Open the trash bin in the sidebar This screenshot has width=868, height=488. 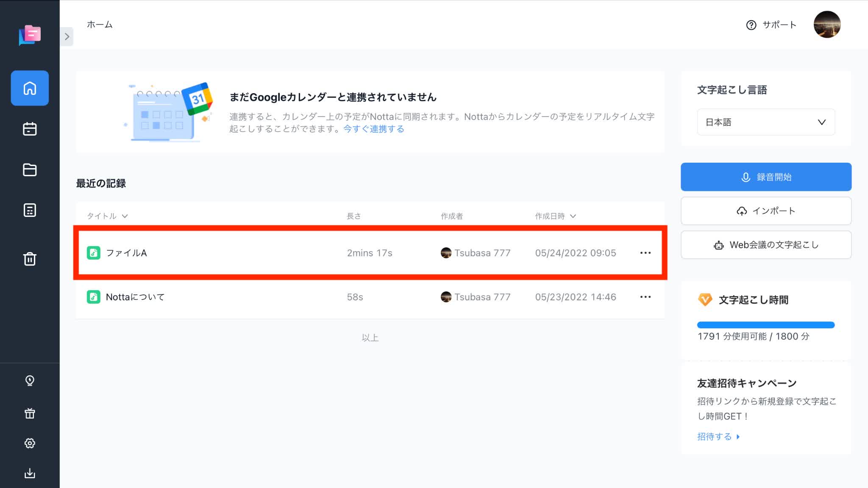30,258
